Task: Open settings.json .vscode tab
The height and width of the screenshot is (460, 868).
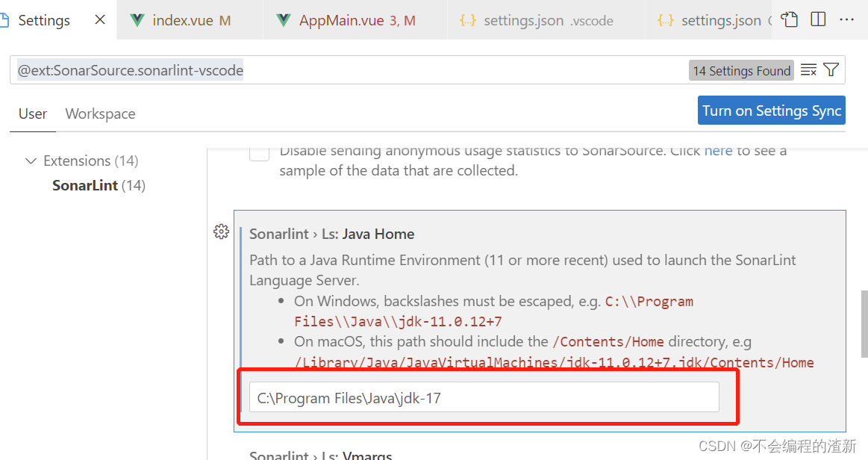Action: click(546, 20)
